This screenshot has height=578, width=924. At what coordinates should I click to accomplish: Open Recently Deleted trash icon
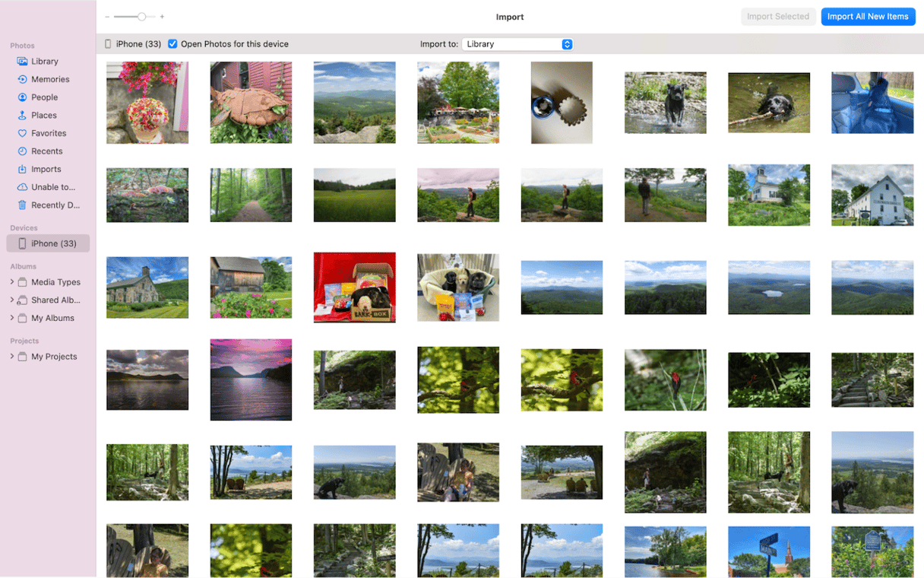tap(23, 205)
